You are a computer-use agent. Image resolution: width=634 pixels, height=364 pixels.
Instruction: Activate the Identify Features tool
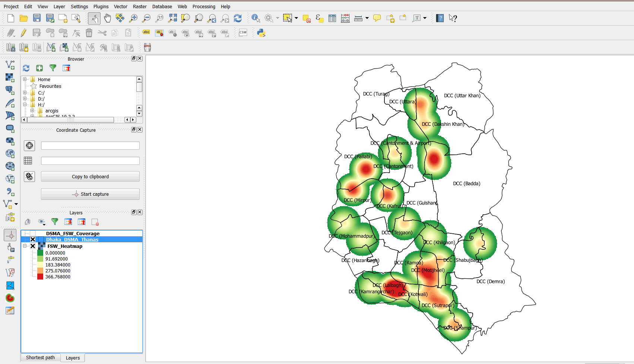point(256,18)
